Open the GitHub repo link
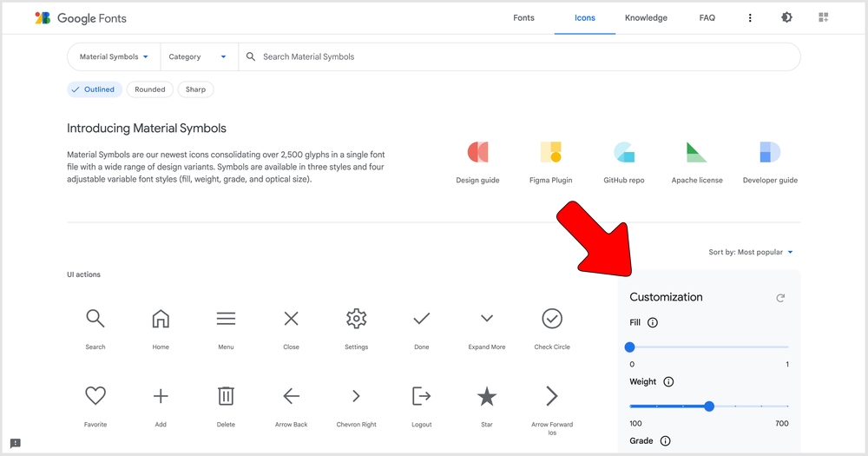The image size is (868, 456). (624, 162)
